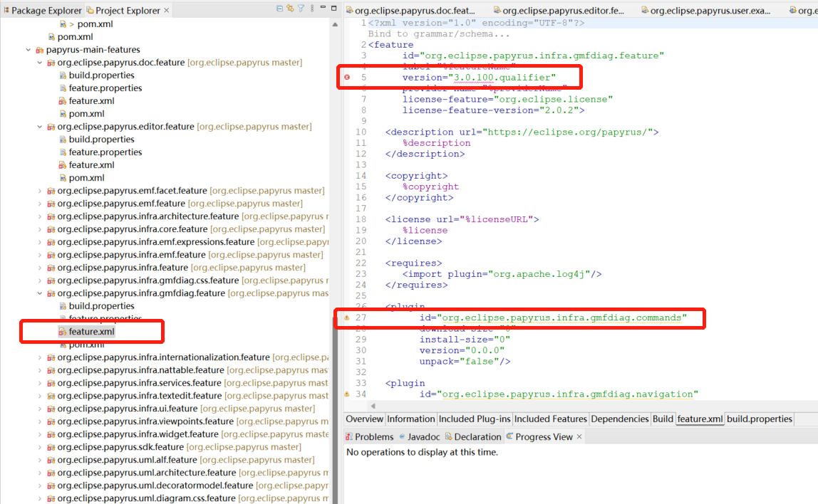818x504 pixels.
Task: Click the org.eclipse.papyrus.uml.alf.feature project icon
Action: (51, 460)
